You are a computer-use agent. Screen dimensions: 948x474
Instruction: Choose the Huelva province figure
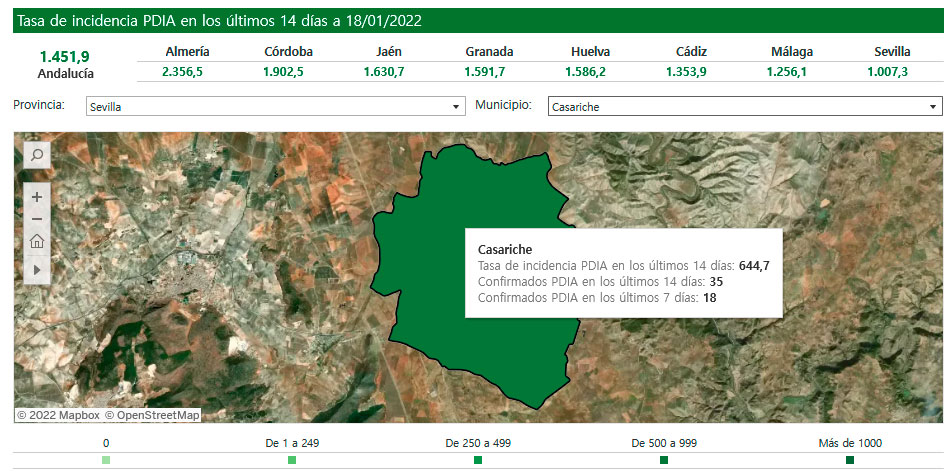click(590, 72)
